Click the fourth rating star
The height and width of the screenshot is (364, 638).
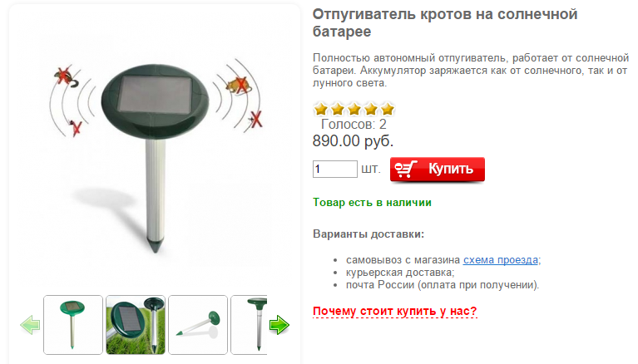tap(371, 109)
